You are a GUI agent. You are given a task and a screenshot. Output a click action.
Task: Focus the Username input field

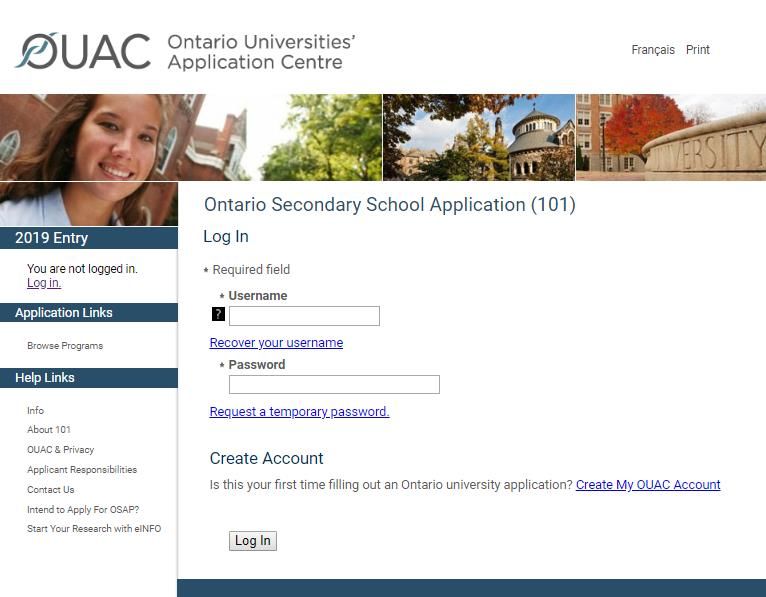pyautogui.click(x=304, y=316)
